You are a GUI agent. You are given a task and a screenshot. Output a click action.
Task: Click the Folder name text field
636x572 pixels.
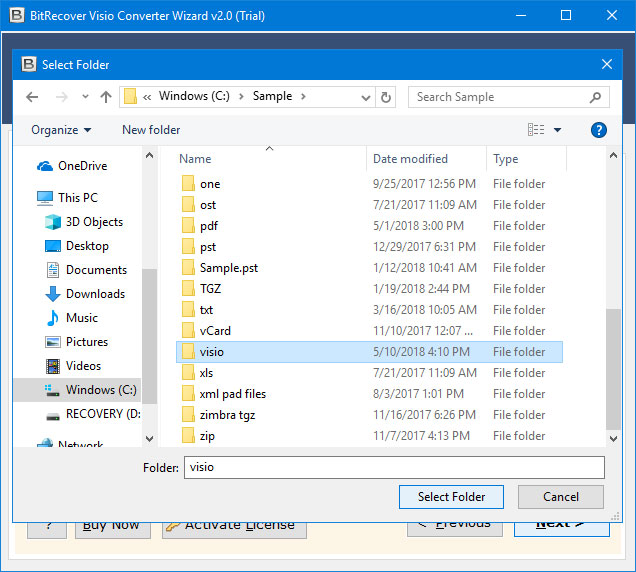click(394, 467)
